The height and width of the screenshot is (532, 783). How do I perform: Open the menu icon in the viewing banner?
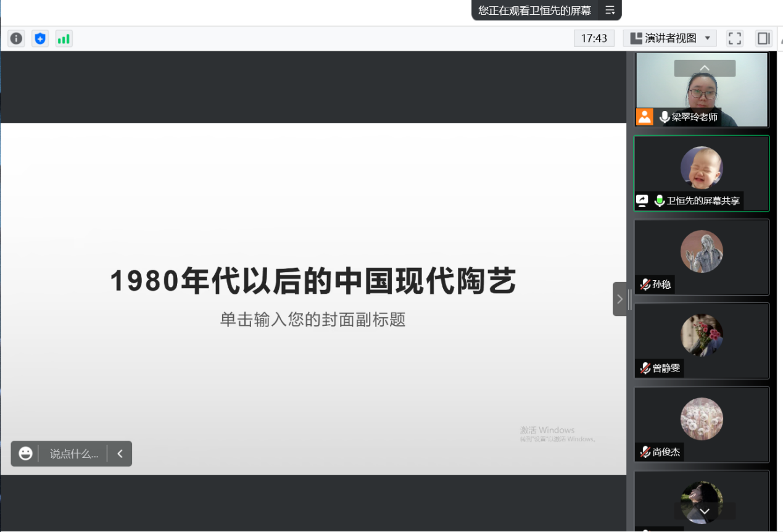pyautogui.click(x=610, y=10)
